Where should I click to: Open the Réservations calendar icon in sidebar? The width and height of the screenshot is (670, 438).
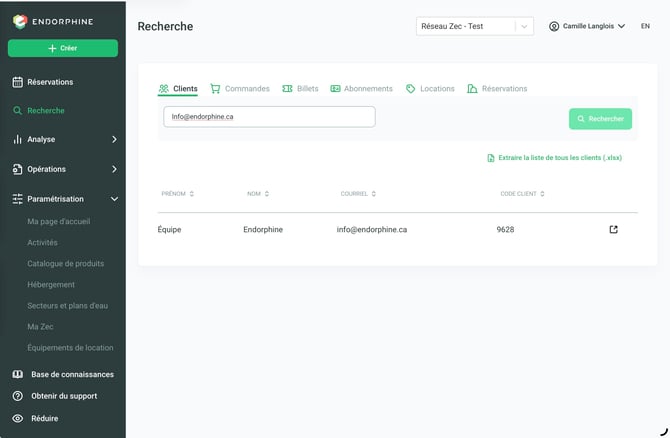(x=18, y=82)
